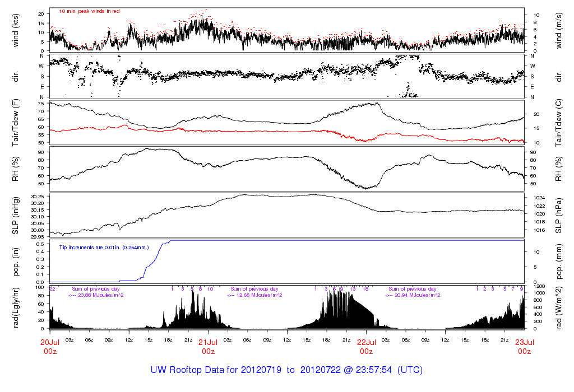Click the 'Tair/Tdew (C)' axis label
Screen dimensions: 574x392
[x=559, y=123]
